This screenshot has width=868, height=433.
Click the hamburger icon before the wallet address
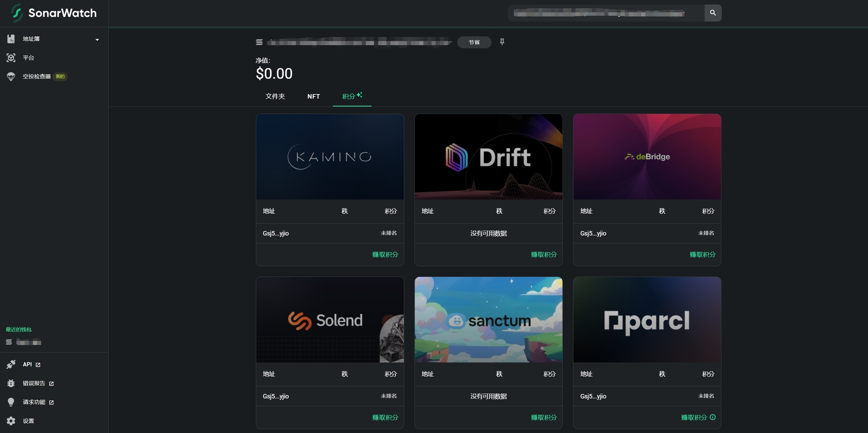(x=259, y=42)
